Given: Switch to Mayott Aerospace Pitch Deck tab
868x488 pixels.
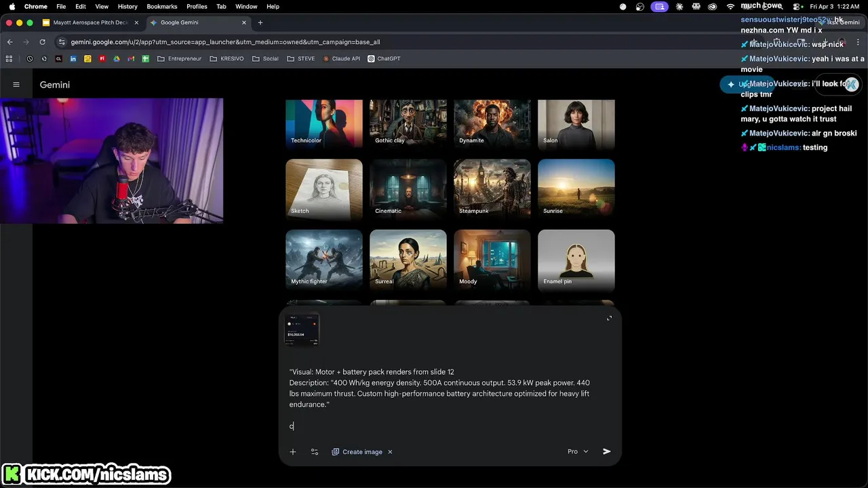Looking at the screenshot, I should coord(90,22).
